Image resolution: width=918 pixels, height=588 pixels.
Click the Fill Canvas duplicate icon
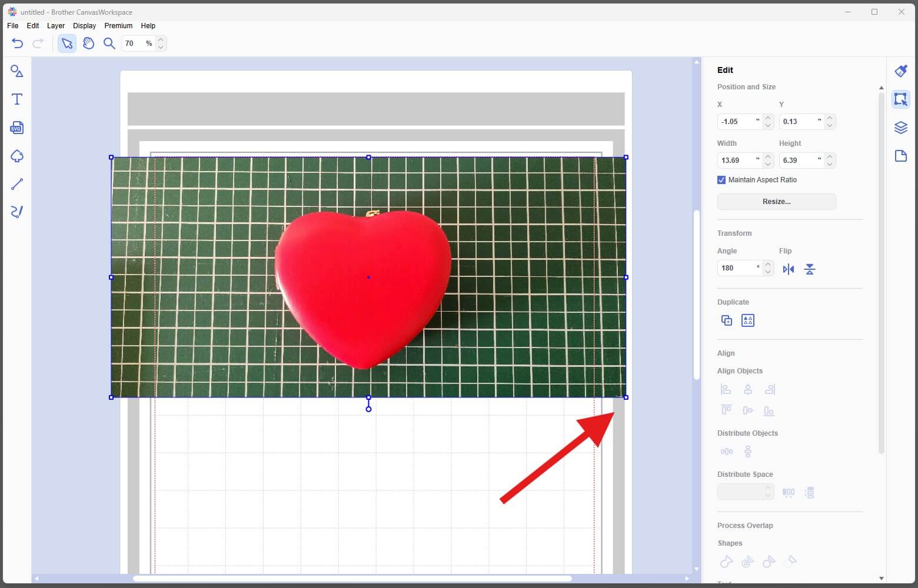(x=748, y=320)
